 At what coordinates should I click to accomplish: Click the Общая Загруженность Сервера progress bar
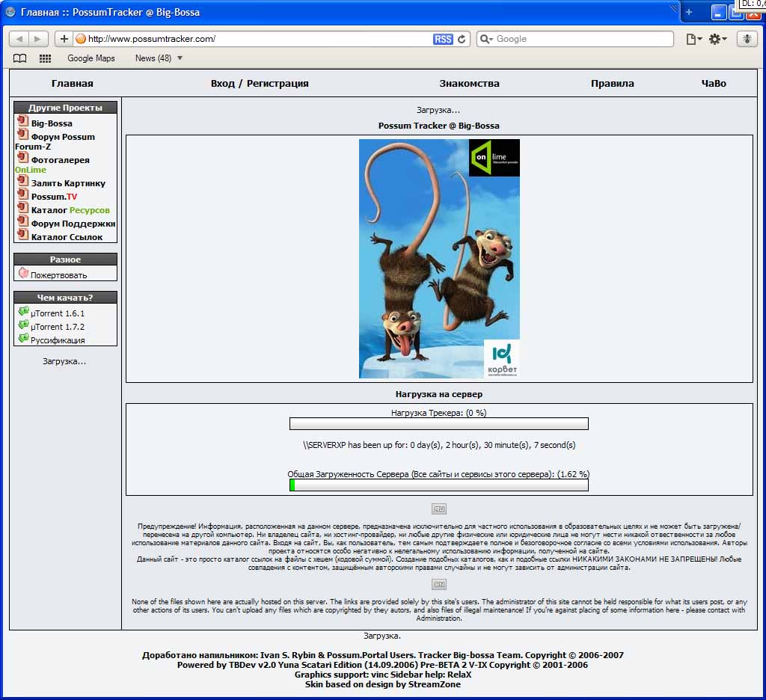(x=438, y=485)
